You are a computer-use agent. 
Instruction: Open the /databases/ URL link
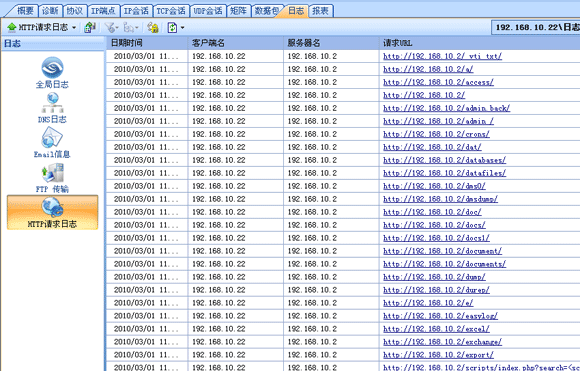445,160
